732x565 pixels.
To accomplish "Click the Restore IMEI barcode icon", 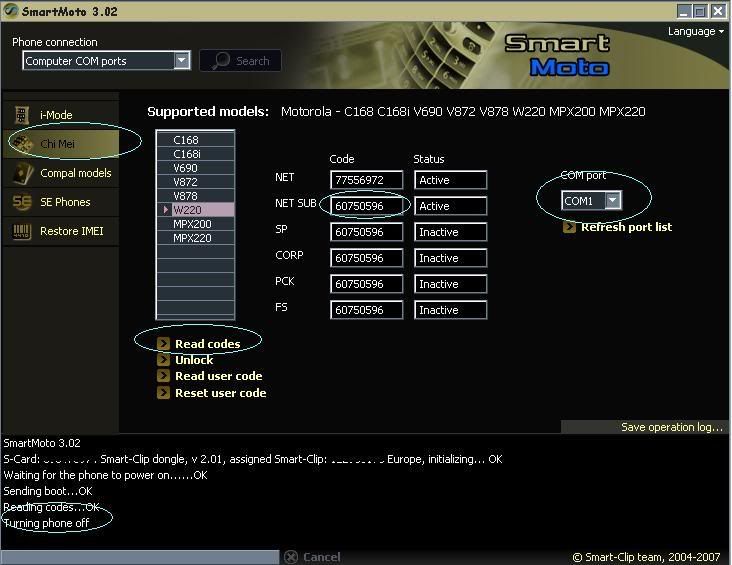I will [21, 231].
